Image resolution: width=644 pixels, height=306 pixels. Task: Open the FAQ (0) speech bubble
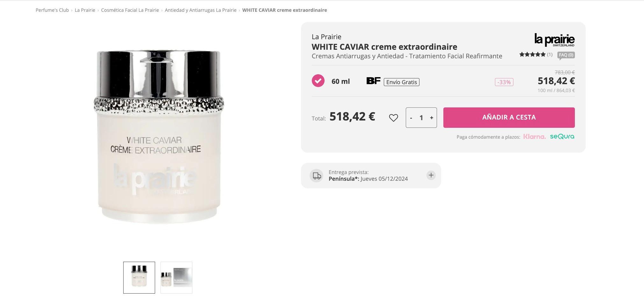coord(566,55)
